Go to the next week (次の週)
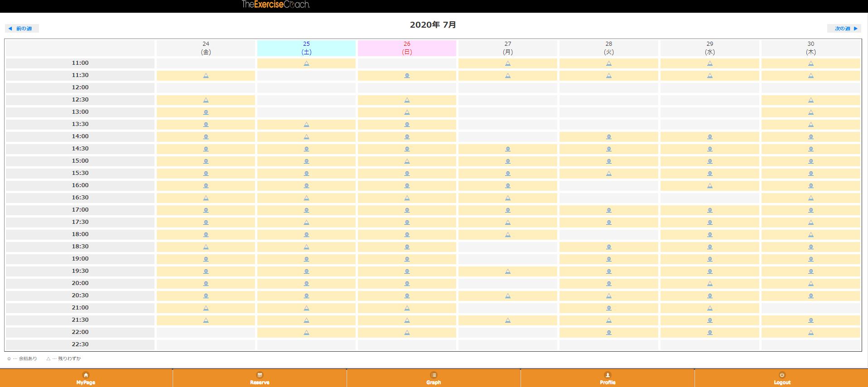The image size is (868, 387). click(x=844, y=29)
